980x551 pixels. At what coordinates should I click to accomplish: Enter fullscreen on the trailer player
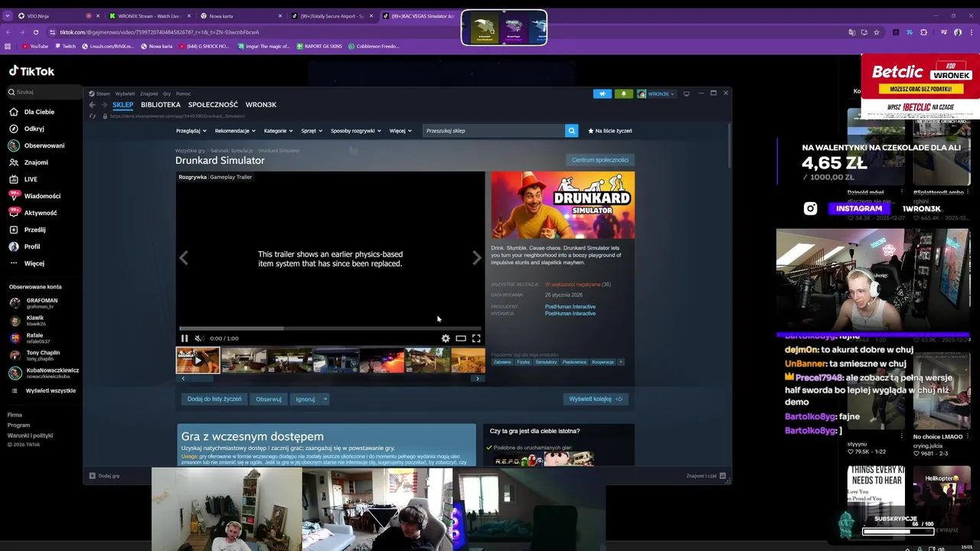476,338
